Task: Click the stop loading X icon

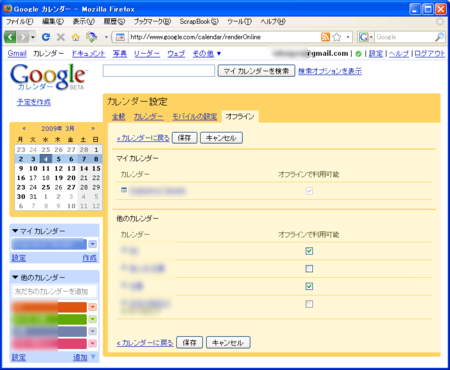Action: [61, 37]
